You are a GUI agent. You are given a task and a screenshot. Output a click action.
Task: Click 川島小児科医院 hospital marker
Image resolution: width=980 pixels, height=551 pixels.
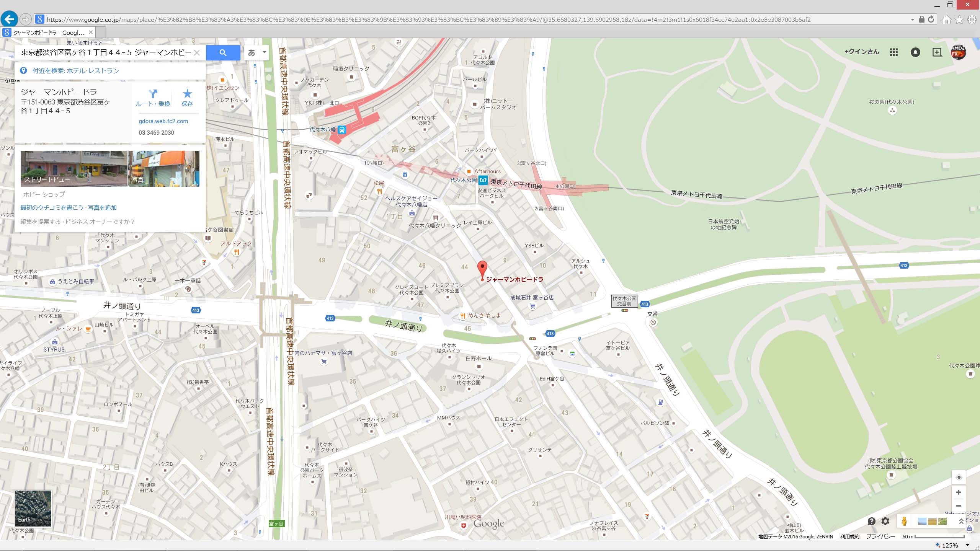coord(464,526)
